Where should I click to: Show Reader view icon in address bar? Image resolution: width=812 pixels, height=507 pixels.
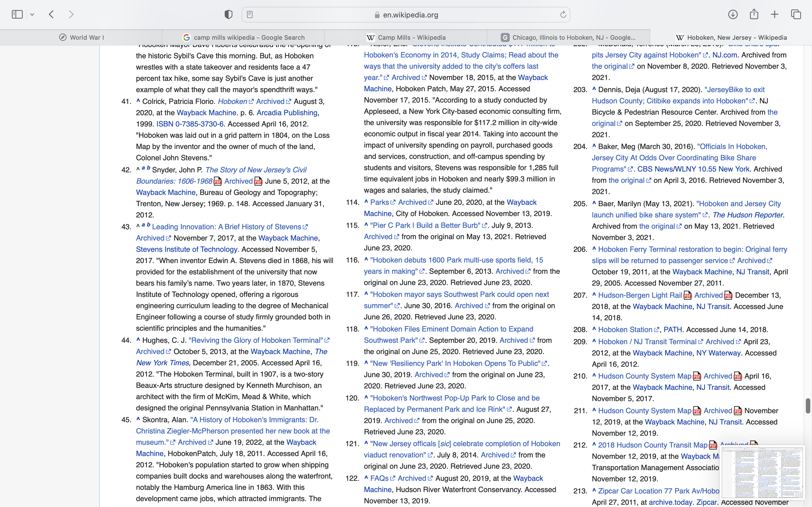tap(250, 14)
